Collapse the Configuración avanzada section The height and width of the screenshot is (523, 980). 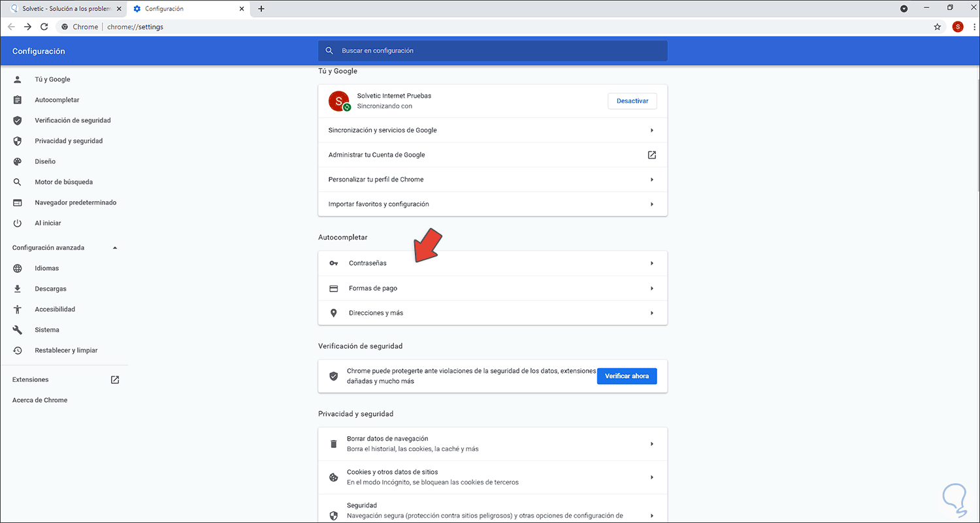(115, 248)
